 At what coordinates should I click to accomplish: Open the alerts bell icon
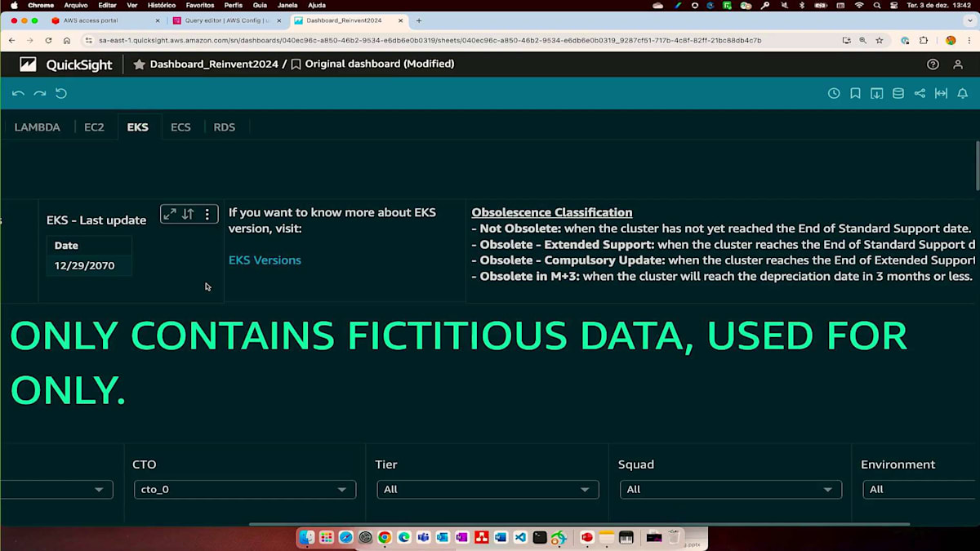pyautogui.click(x=963, y=93)
